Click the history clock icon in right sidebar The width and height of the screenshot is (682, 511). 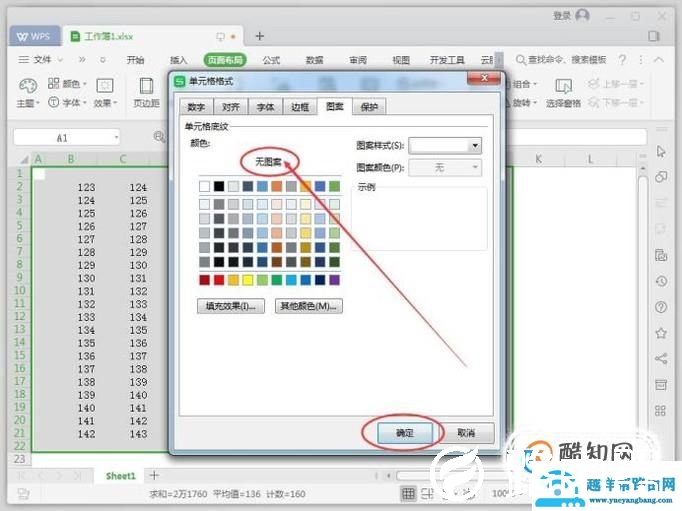click(661, 281)
